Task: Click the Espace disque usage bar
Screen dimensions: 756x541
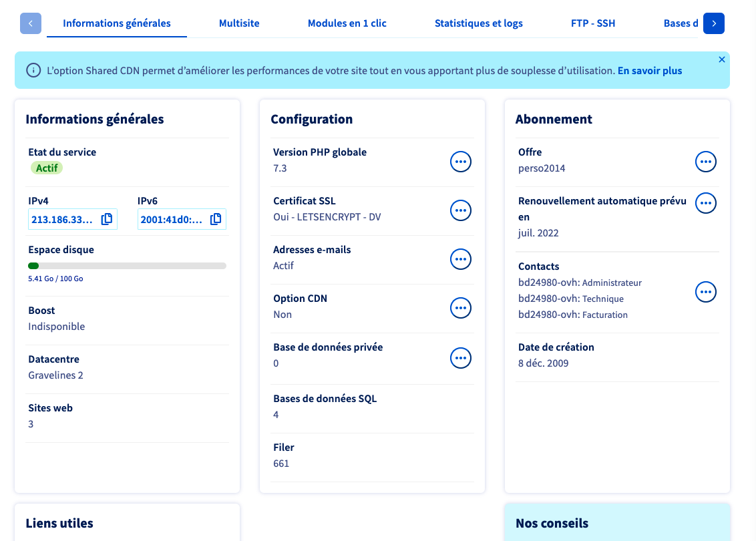Action: [127, 266]
